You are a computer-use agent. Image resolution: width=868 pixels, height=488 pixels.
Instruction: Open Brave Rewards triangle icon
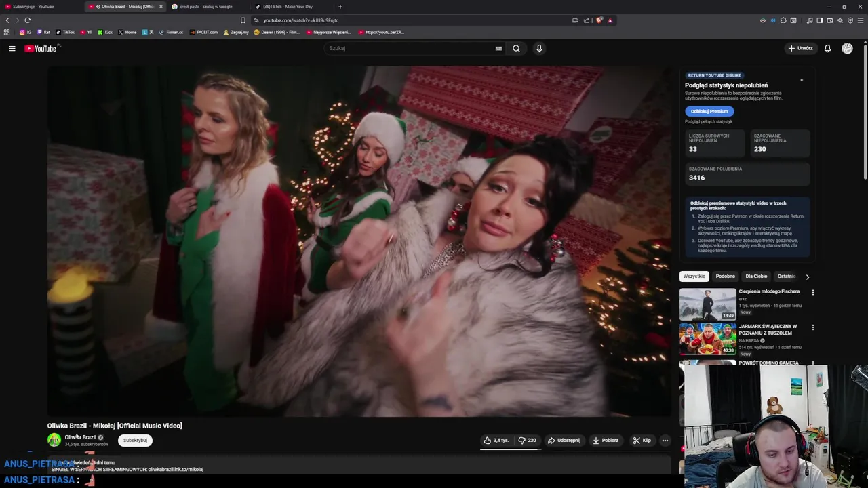(610, 20)
